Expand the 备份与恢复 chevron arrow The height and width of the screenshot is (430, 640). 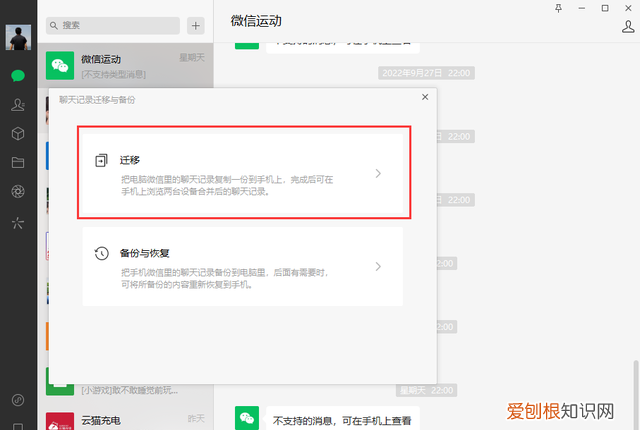pos(378,266)
